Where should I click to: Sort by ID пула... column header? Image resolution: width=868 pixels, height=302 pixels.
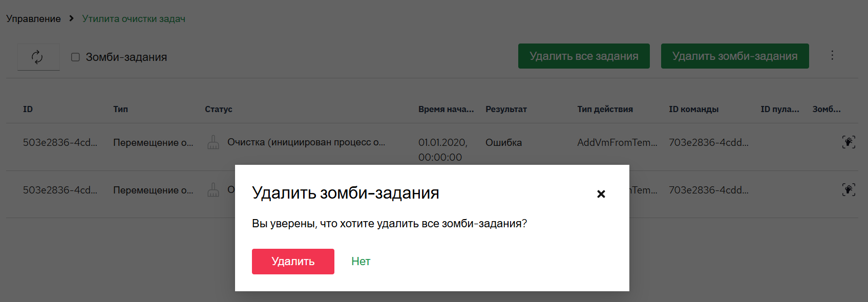(780, 109)
